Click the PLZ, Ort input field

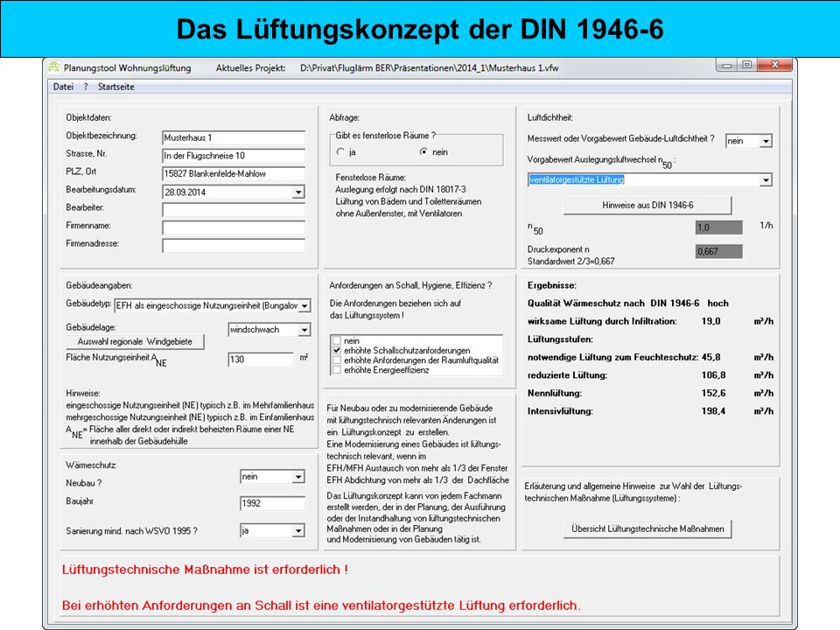tap(234, 173)
